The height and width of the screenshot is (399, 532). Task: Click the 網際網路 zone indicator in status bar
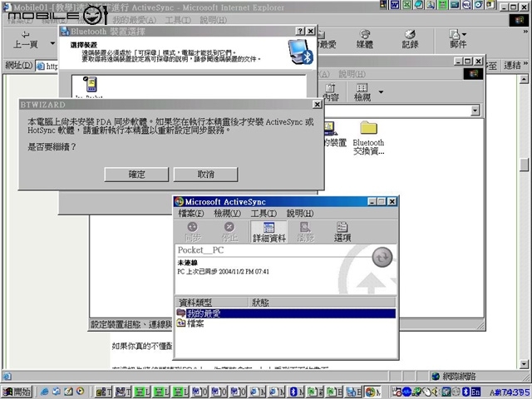(454, 376)
